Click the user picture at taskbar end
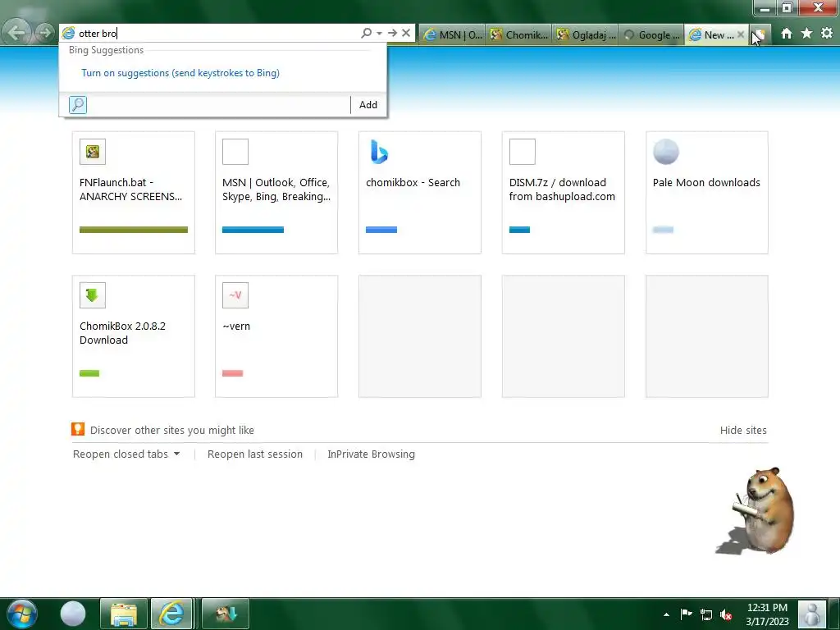The image size is (840, 630). coord(812,614)
